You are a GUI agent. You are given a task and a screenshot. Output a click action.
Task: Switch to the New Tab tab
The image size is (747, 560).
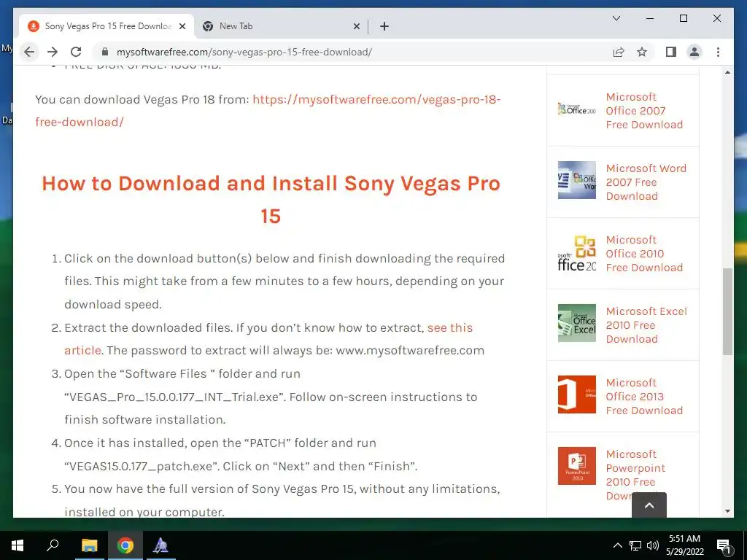pyautogui.click(x=281, y=26)
